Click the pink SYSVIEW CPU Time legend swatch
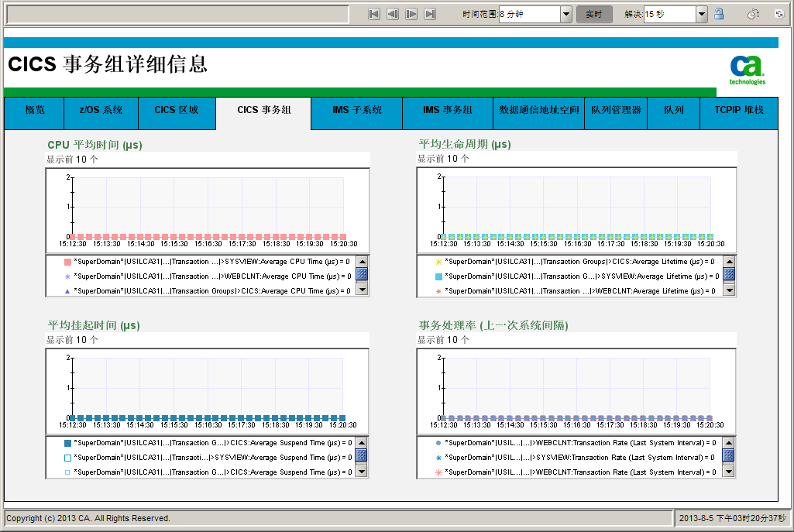 67,262
